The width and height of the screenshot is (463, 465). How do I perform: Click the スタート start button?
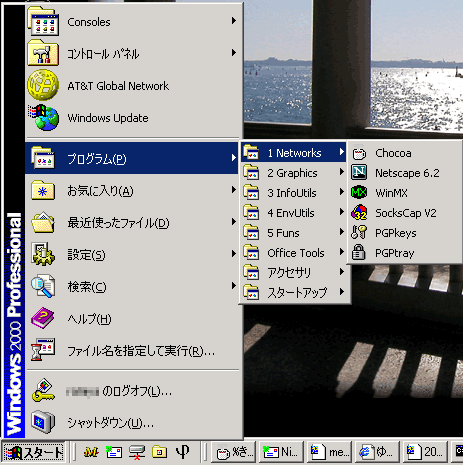[x=33, y=452]
